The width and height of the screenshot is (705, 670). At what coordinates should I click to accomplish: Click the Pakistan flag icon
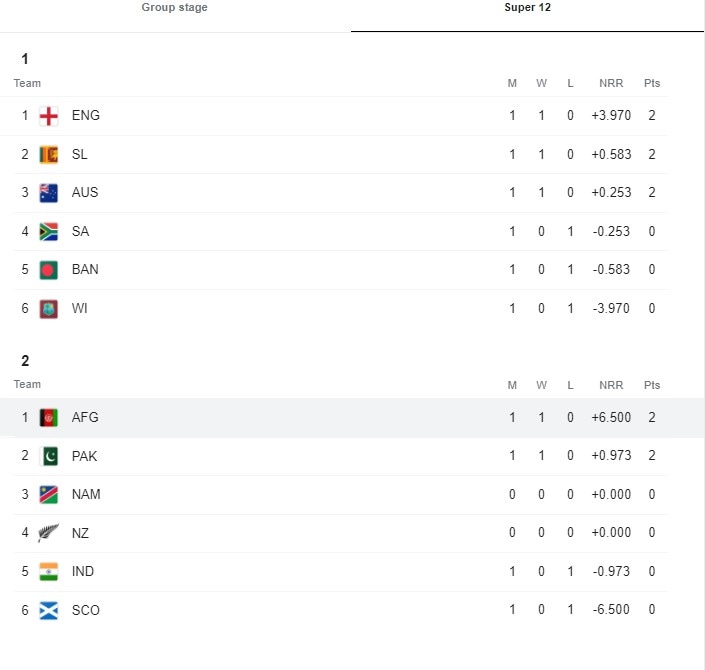click(49, 456)
